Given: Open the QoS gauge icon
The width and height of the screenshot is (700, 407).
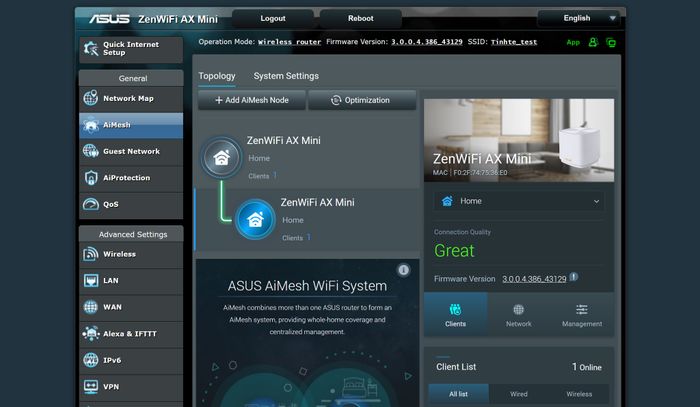Looking at the screenshot, I should pyautogui.click(x=91, y=204).
